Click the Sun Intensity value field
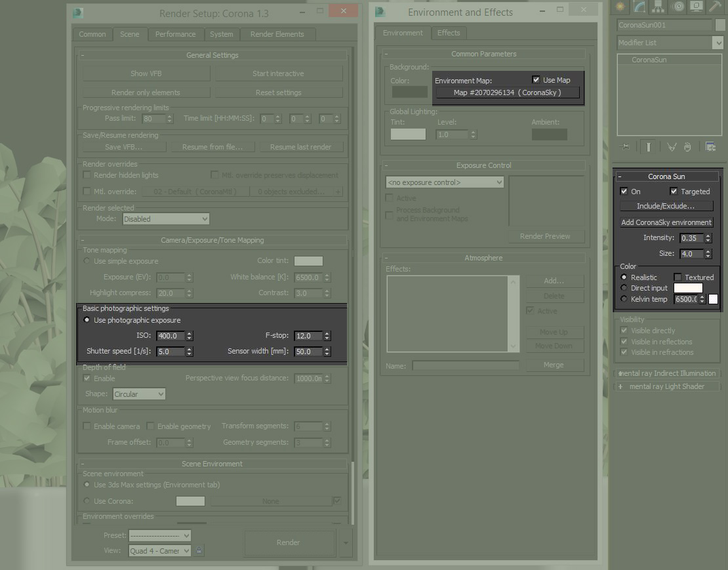728x570 pixels. (x=692, y=238)
